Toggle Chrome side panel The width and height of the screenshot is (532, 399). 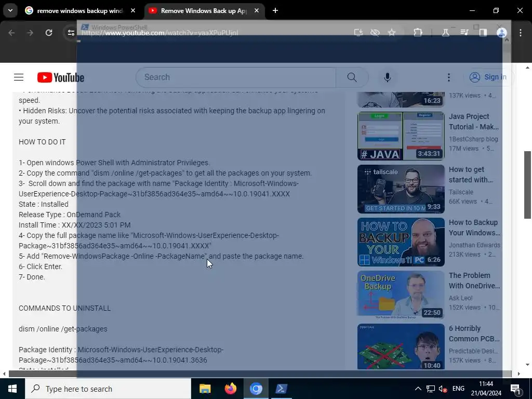coord(483,33)
